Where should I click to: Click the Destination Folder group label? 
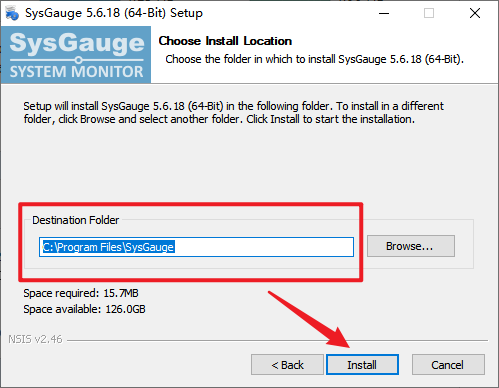tap(76, 220)
